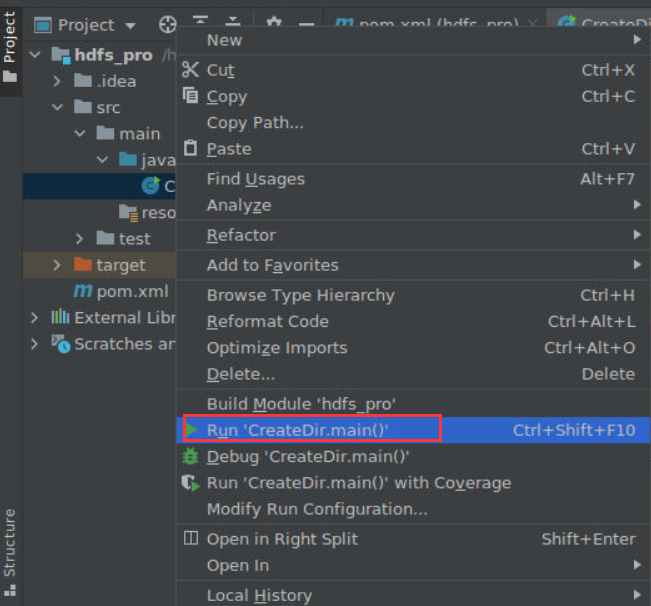Expand the External Libraries node
This screenshot has width=651, height=606.
point(35,317)
